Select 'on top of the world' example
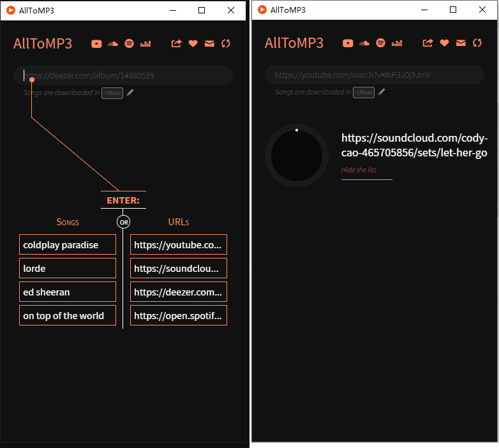Screen dimensions: 499x448 click(68, 315)
